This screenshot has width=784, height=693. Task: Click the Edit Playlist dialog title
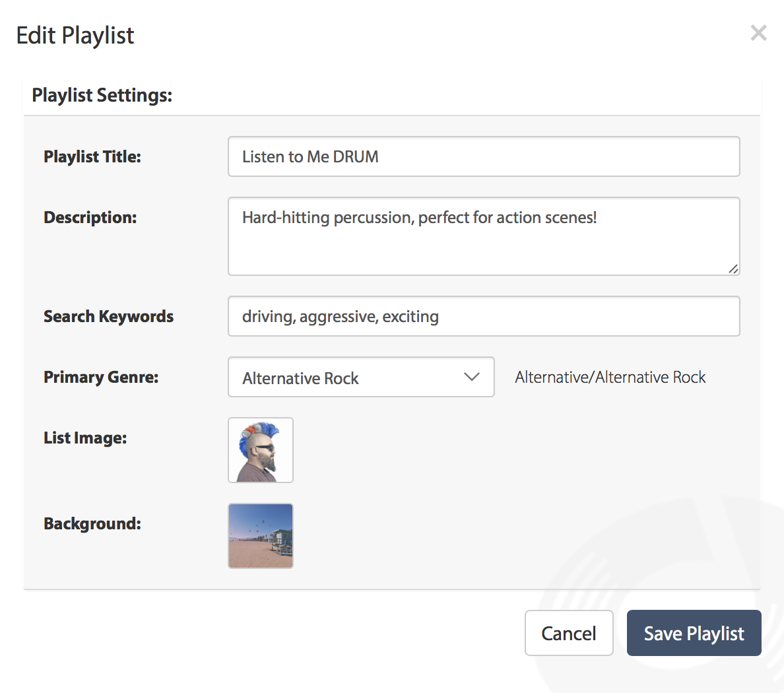pyautogui.click(x=75, y=36)
